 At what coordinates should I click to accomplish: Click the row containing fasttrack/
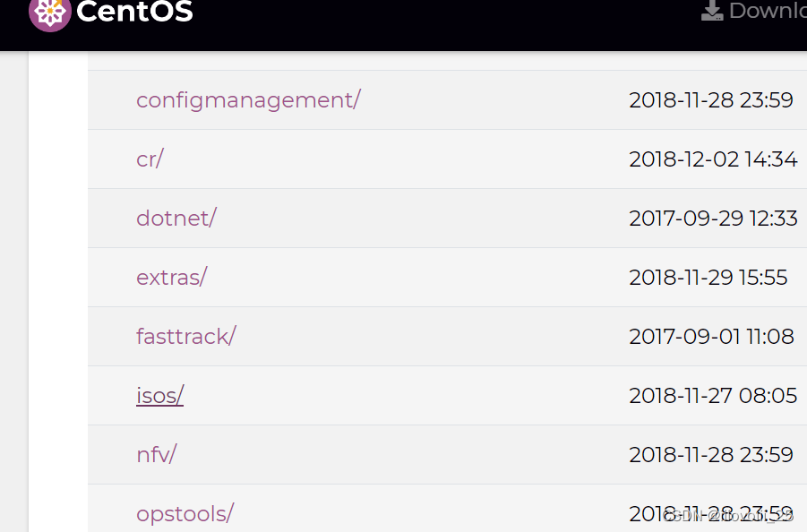448,336
